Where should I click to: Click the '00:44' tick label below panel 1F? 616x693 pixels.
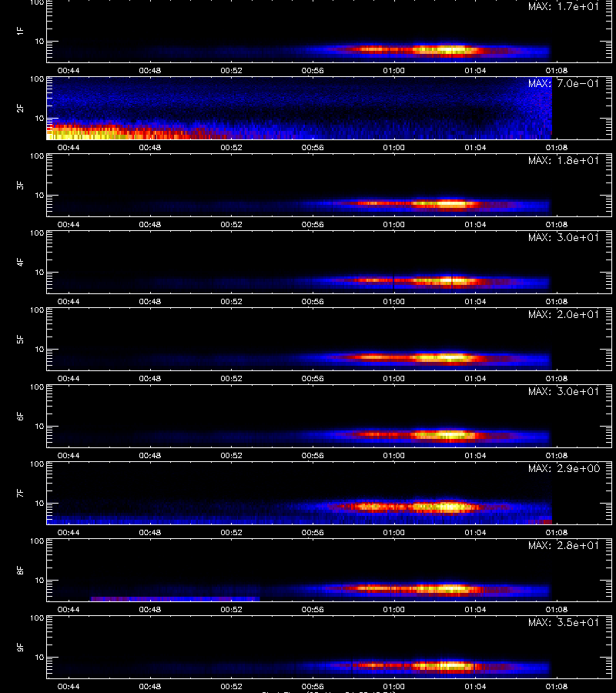point(69,71)
